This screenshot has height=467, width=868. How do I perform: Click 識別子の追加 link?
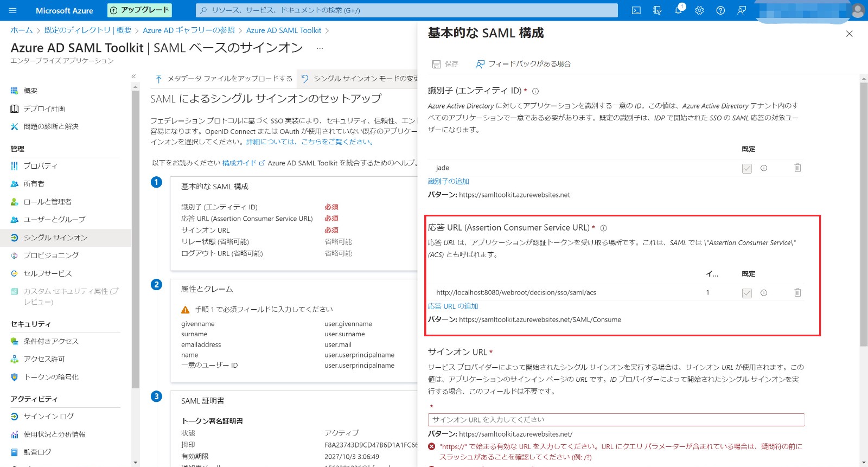[449, 181]
